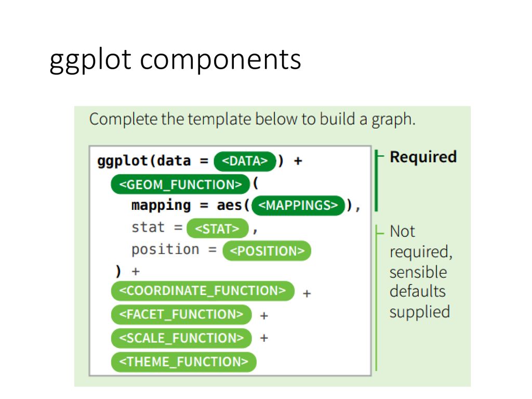Screen dimensions: 532x399
Task: Click the plus sign after <FACET_FUNCTION>
Action: point(264,315)
